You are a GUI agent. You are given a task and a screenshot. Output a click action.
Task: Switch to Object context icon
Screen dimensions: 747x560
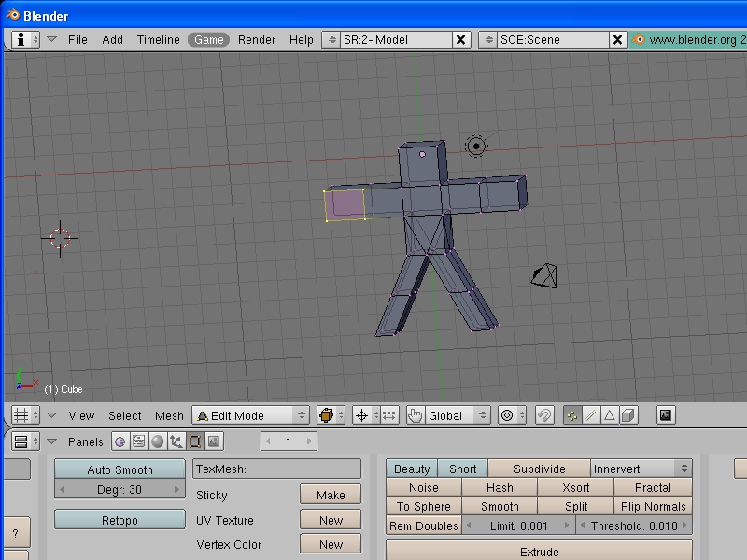tap(176, 441)
